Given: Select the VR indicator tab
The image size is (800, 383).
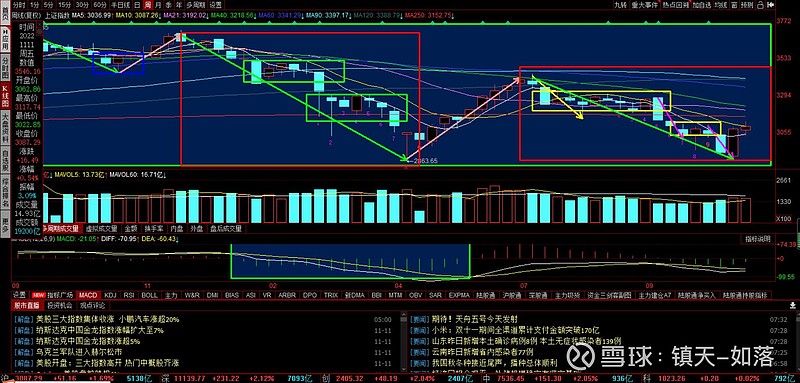Looking at the screenshot, I should tap(267, 295).
